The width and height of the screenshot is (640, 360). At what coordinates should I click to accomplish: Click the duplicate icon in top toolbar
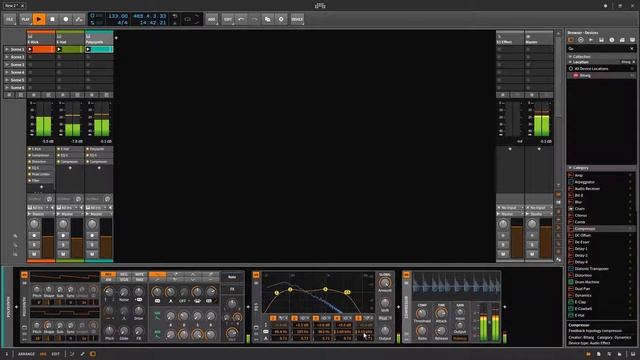[267, 19]
